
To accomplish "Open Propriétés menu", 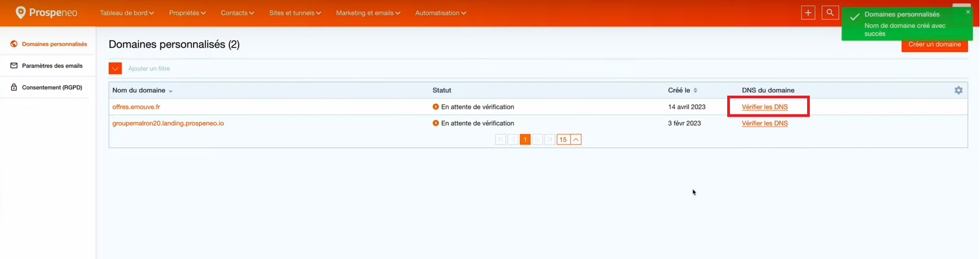I will pyautogui.click(x=187, y=13).
